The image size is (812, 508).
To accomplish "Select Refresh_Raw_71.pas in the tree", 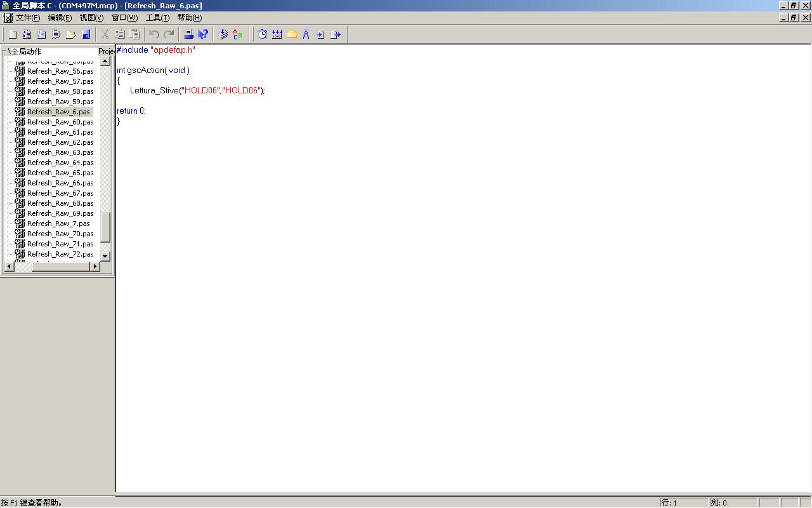I will click(x=60, y=244).
